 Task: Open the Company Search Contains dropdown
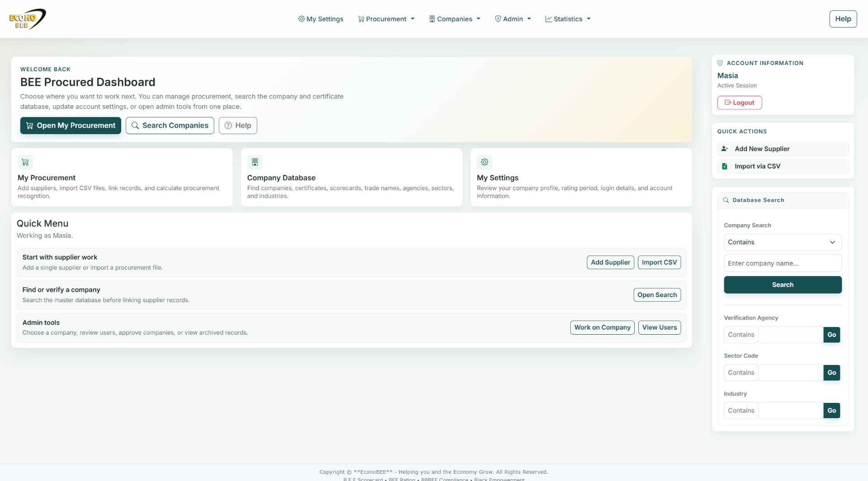coord(783,242)
